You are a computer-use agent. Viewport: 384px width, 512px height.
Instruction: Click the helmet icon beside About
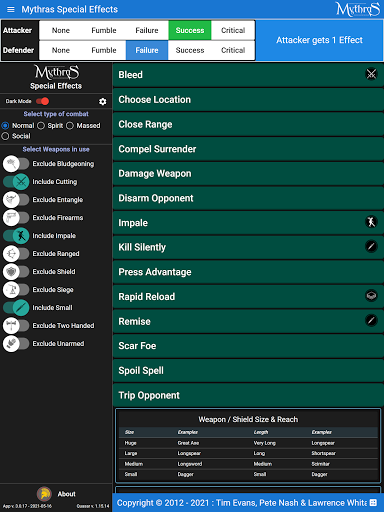coord(44,494)
